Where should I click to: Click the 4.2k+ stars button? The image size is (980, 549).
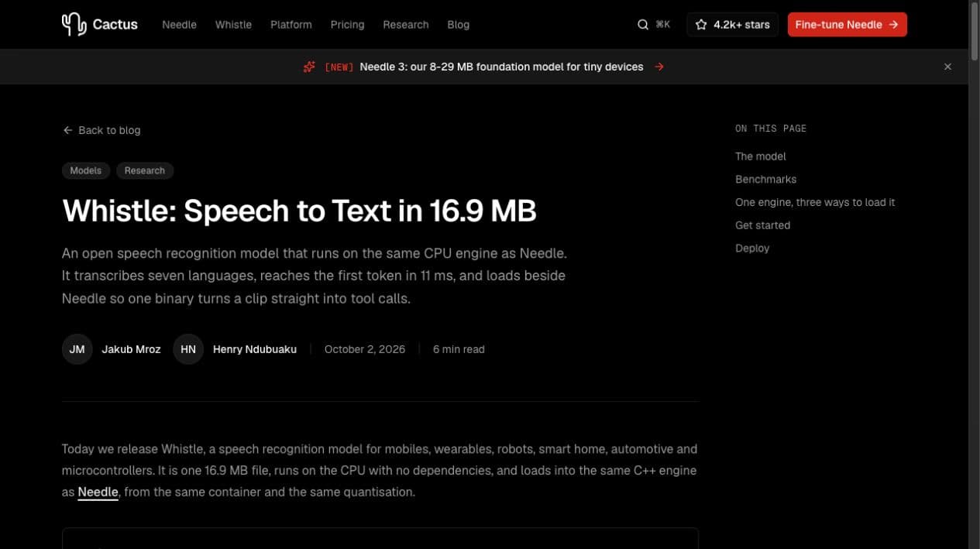click(732, 25)
